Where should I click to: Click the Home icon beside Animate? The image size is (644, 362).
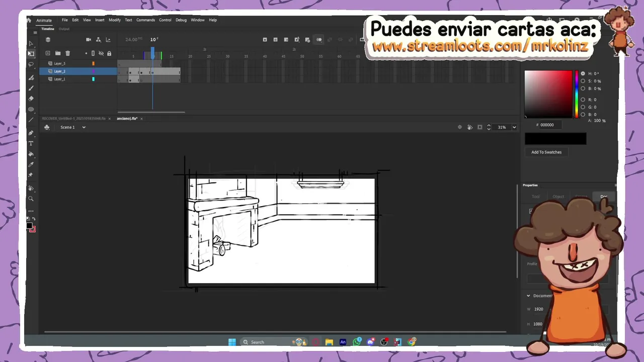click(x=29, y=20)
